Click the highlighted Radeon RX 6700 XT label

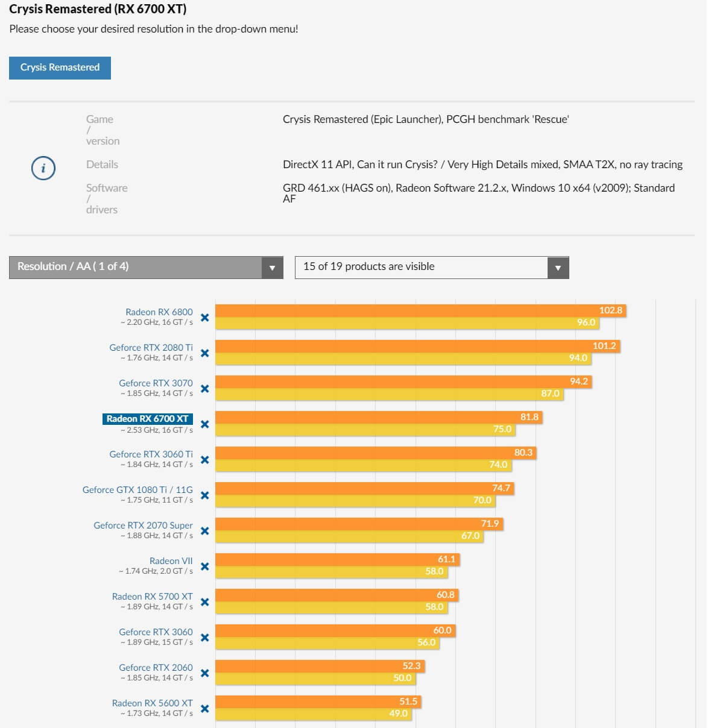tap(147, 419)
